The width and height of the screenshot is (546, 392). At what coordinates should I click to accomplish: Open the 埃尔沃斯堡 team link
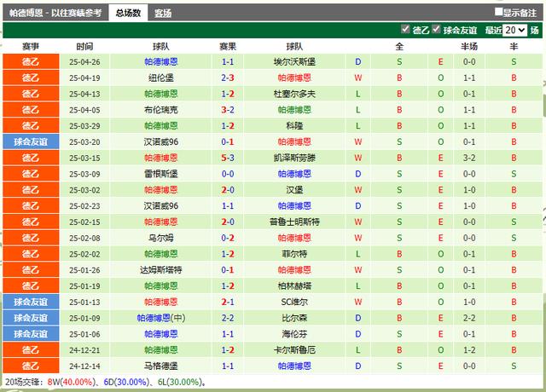pyautogui.click(x=294, y=62)
